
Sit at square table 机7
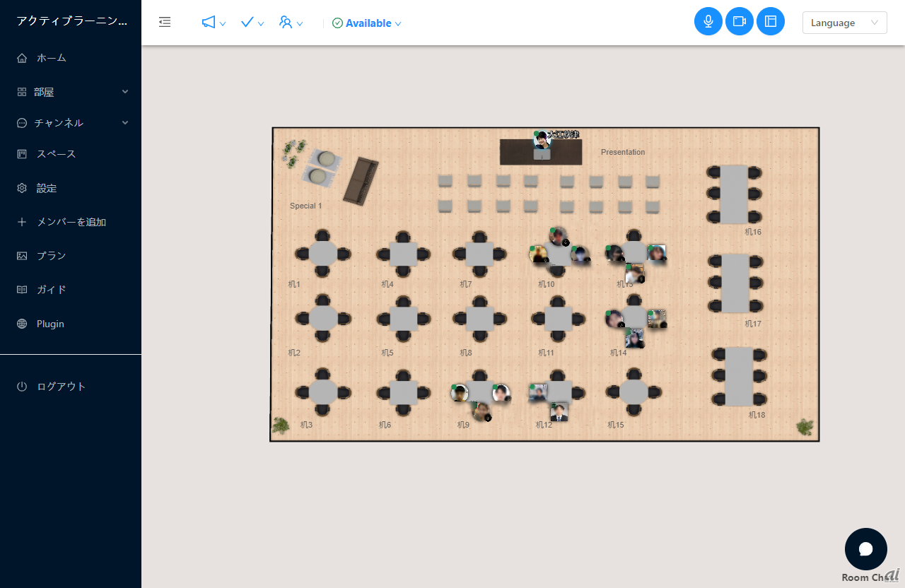[480, 254]
